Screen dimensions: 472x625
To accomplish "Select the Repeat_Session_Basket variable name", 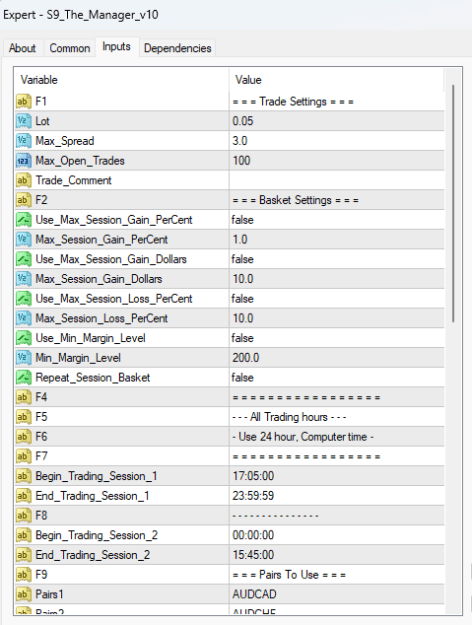I will (92, 377).
